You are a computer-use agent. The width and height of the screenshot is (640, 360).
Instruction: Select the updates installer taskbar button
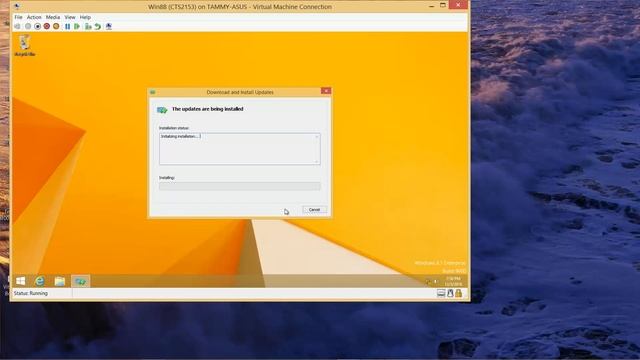click(x=80, y=281)
